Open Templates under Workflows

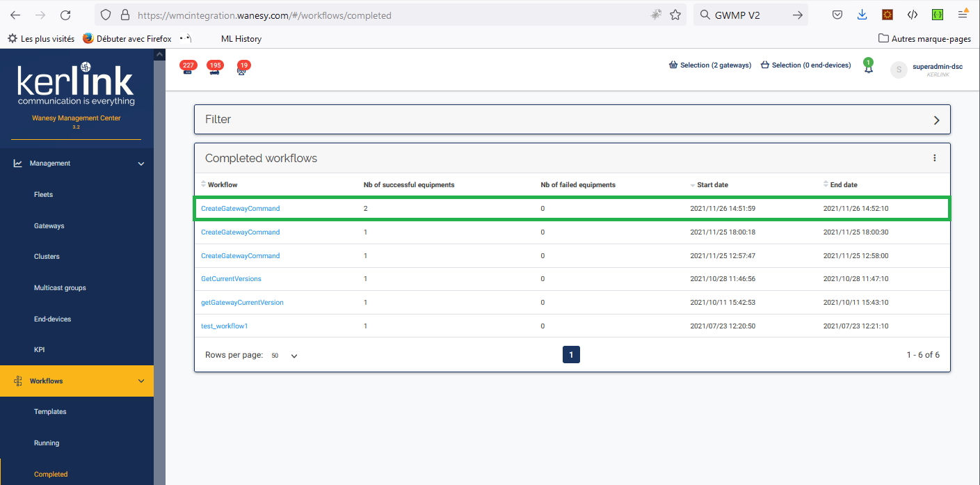[x=50, y=412]
